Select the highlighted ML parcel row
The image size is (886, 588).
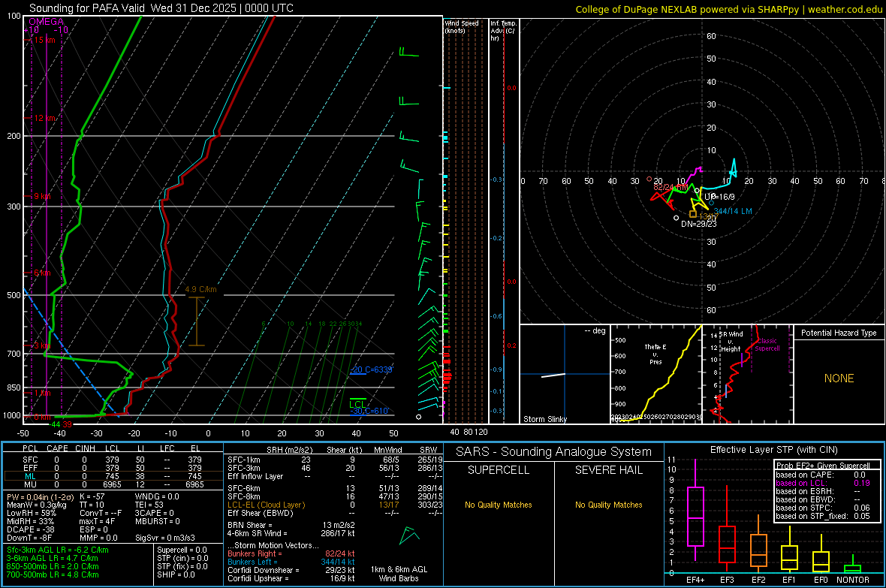113,476
